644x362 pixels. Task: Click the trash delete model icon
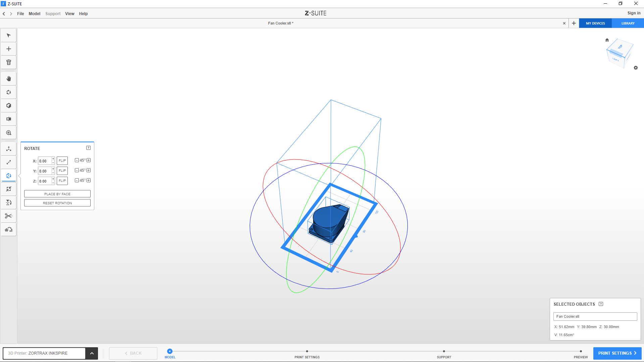tap(9, 62)
